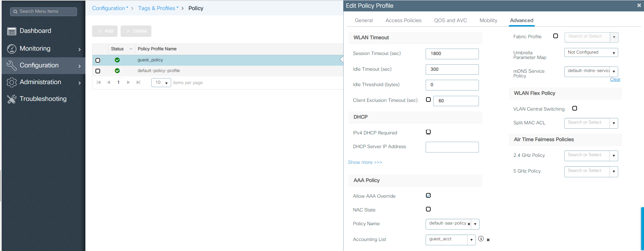644x251 pixels.
Task: Select the Monitoring gauge icon
Action: coord(12,49)
